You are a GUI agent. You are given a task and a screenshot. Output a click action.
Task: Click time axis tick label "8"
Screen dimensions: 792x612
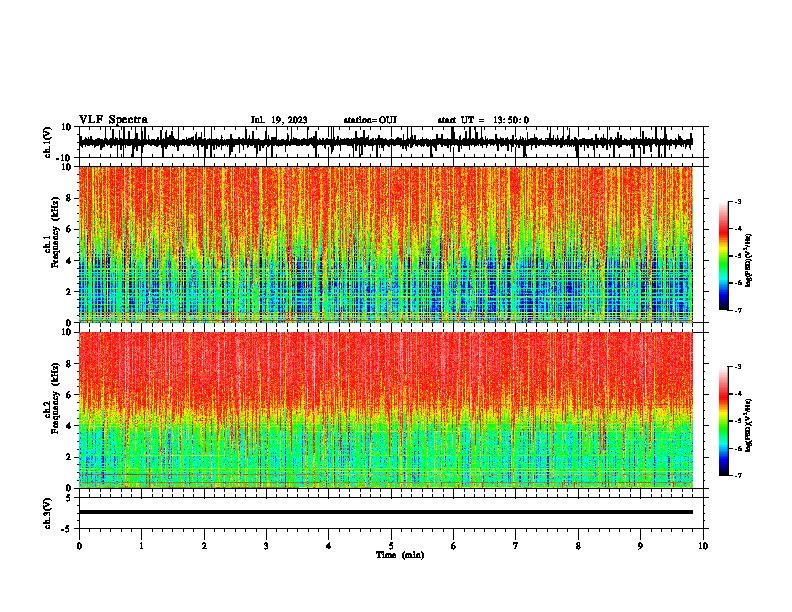[578, 546]
